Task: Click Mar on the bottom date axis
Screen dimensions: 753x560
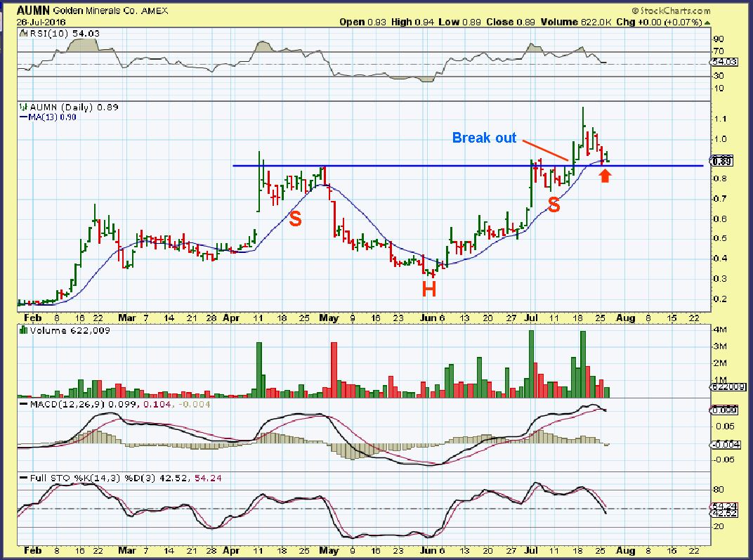Action: 126,550
